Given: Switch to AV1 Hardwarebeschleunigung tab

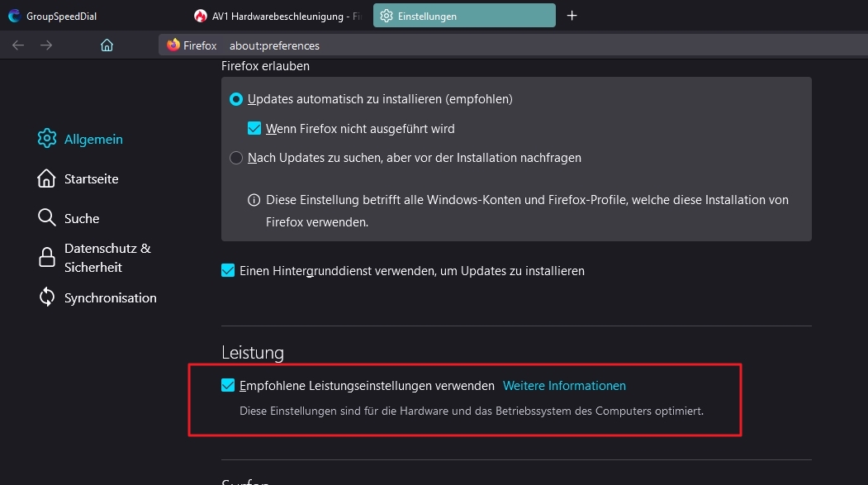Looking at the screenshot, I should click(277, 16).
